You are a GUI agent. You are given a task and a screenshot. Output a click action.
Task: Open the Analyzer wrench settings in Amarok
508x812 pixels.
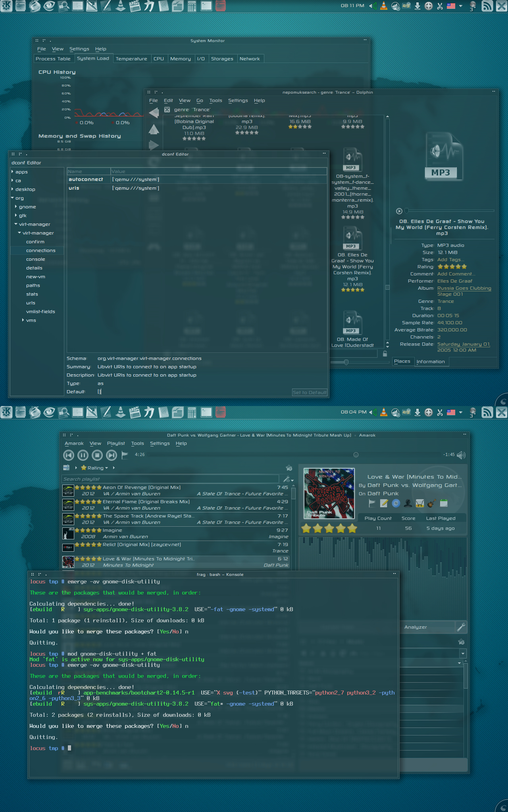click(x=461, y=627)
